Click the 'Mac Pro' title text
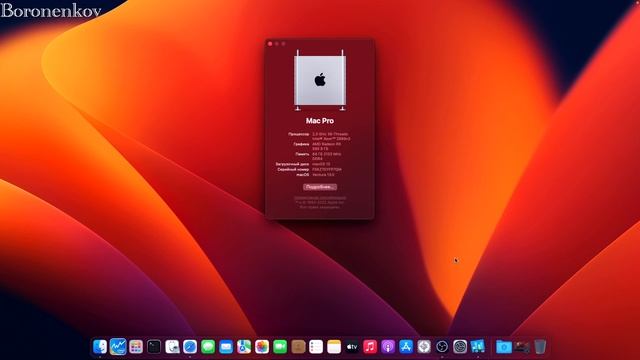 pyautogui.click(x=320, y=121)
